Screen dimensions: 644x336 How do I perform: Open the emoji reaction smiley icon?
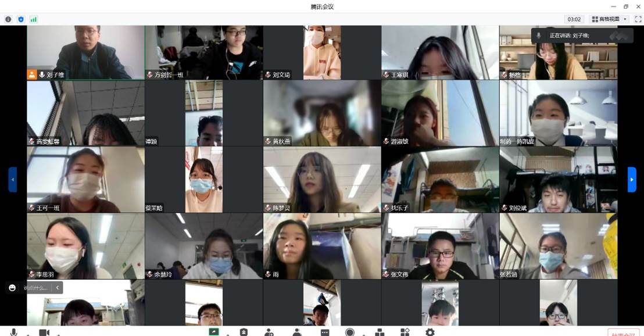coord(12,288)
